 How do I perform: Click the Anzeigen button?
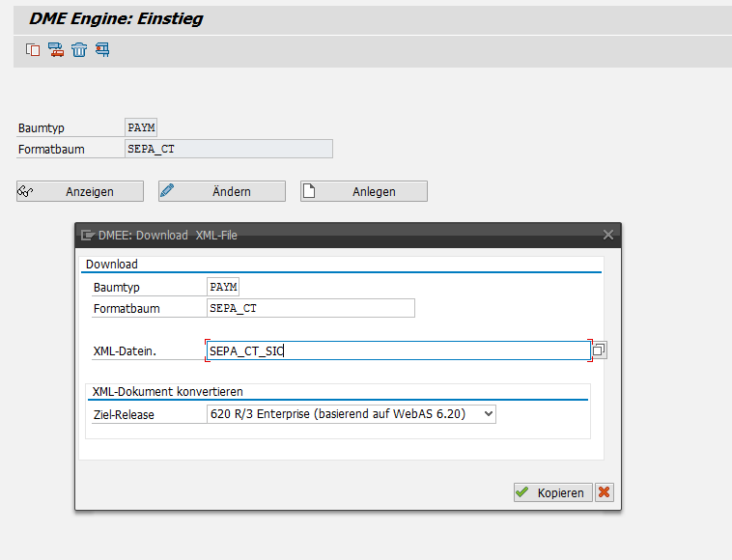[x=80, y=191]
